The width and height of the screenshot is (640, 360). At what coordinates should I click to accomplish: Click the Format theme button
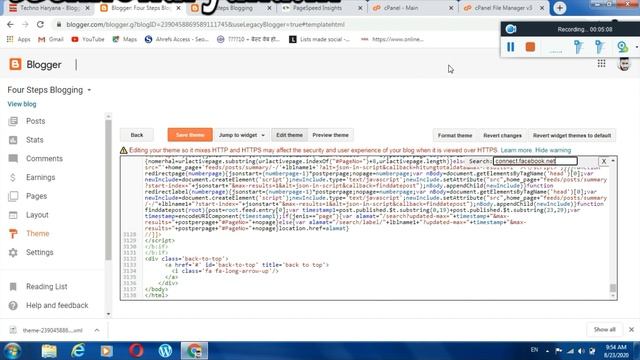click(x=455, y=136)
